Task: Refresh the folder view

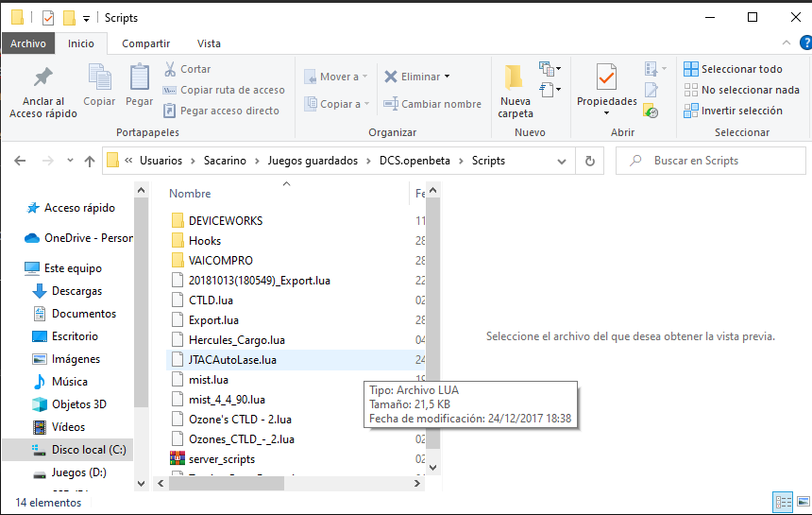Action: coord(589,162)
